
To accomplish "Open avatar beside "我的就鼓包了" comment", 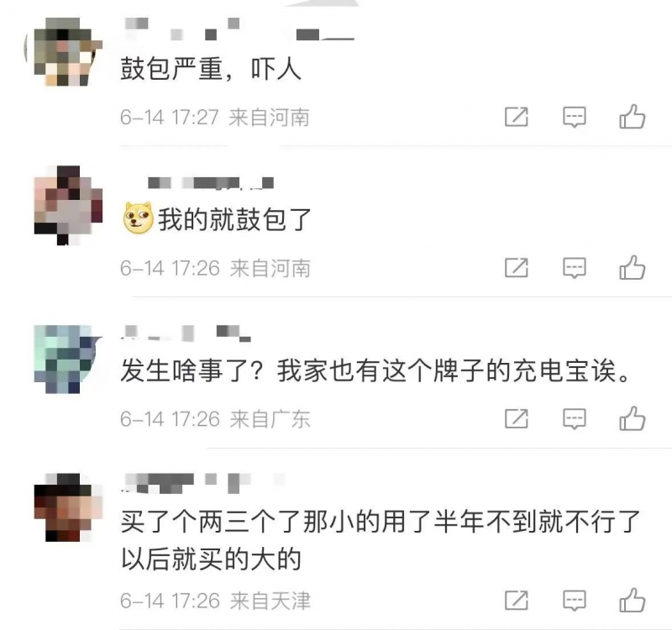I will [68, 205].
